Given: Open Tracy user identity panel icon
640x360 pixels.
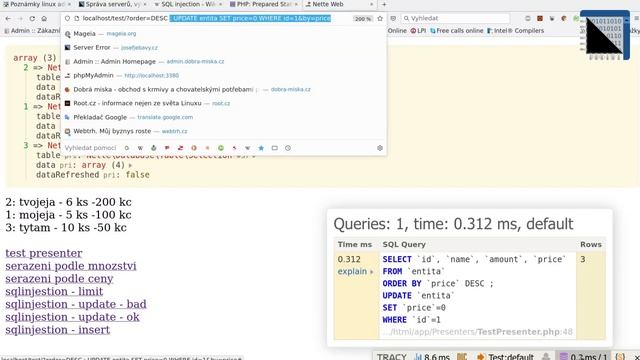Looking at the screenshot, I should coord(546,356).
